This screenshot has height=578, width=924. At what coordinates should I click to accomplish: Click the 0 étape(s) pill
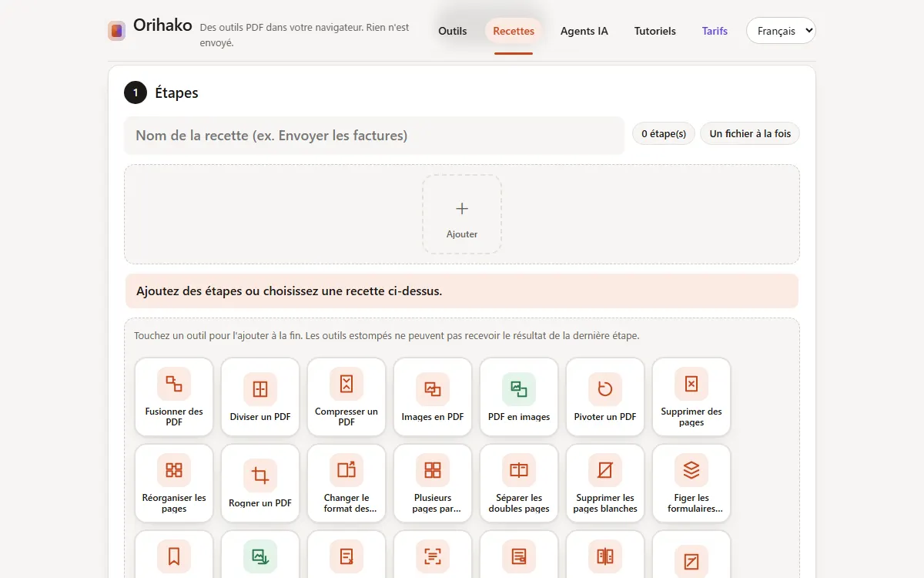tap(664, 133)
